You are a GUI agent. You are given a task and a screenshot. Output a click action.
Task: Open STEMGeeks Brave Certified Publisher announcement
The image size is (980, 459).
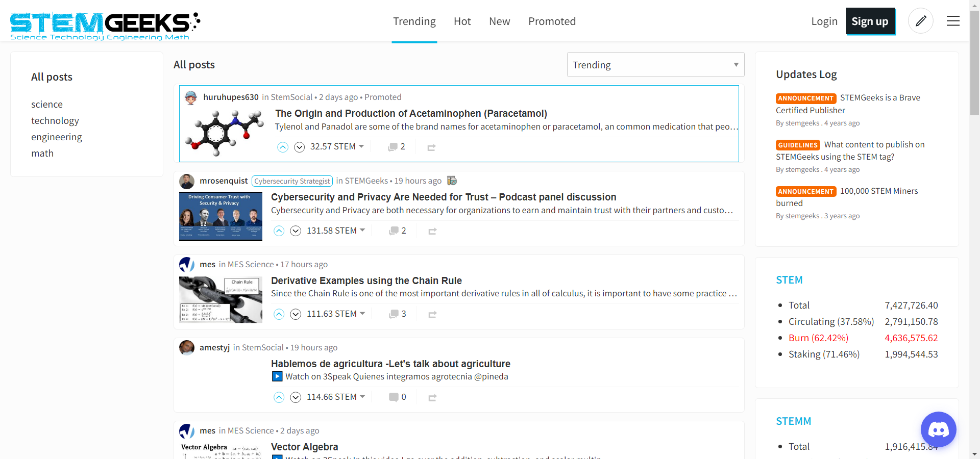pos(848,104)
